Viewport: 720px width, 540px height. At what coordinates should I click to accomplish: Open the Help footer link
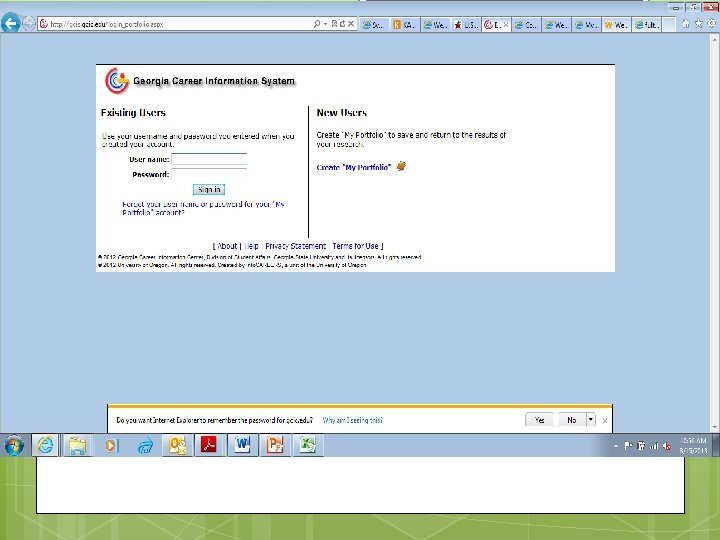(x=252, y=246)
